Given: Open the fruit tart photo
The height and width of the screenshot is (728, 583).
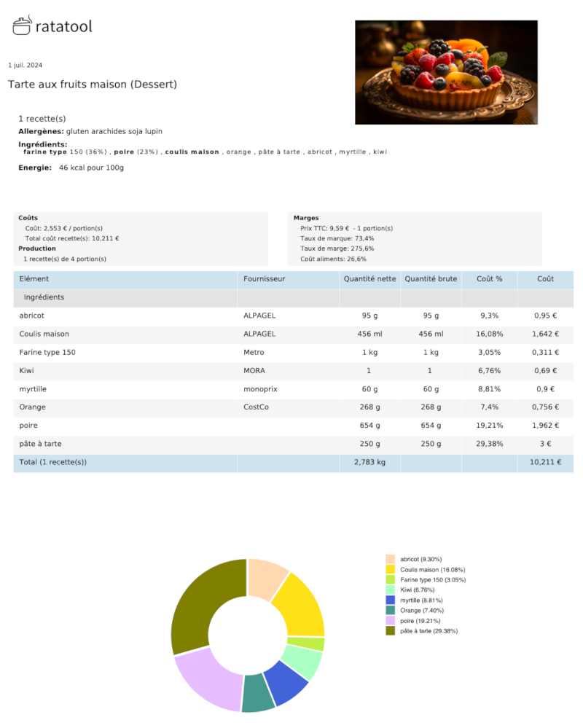Looking at the screenshot, I should click(x=446, y=72).
